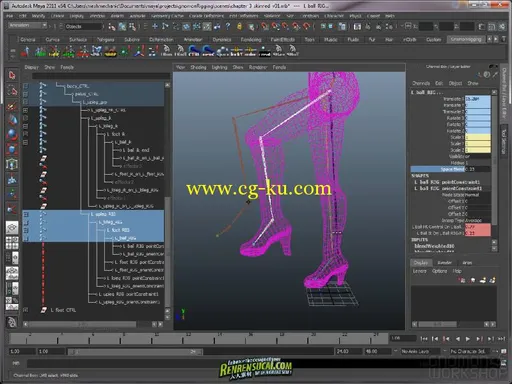Collapse the L_foot_RIG node in outliner
The image size is (512, 384).
coord(26,230)
